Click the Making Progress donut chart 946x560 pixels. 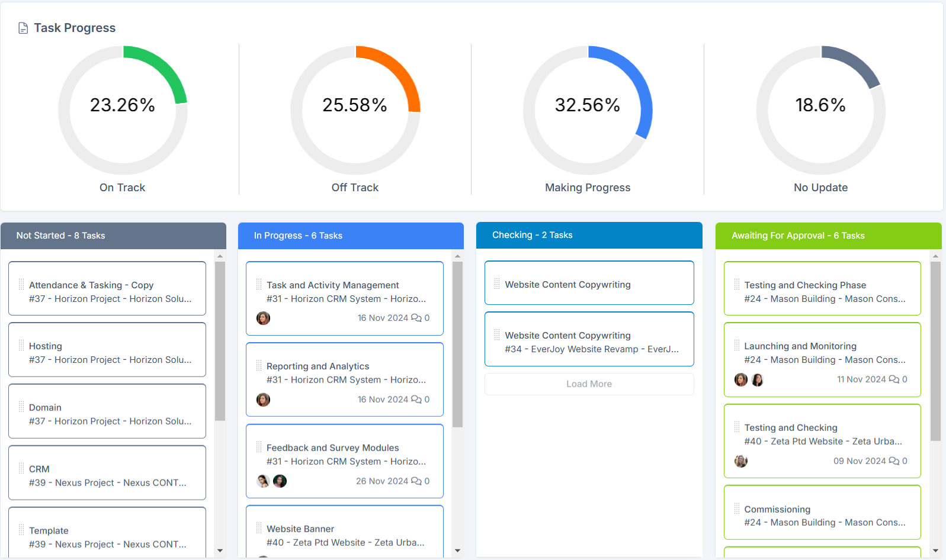coord(588,110)
